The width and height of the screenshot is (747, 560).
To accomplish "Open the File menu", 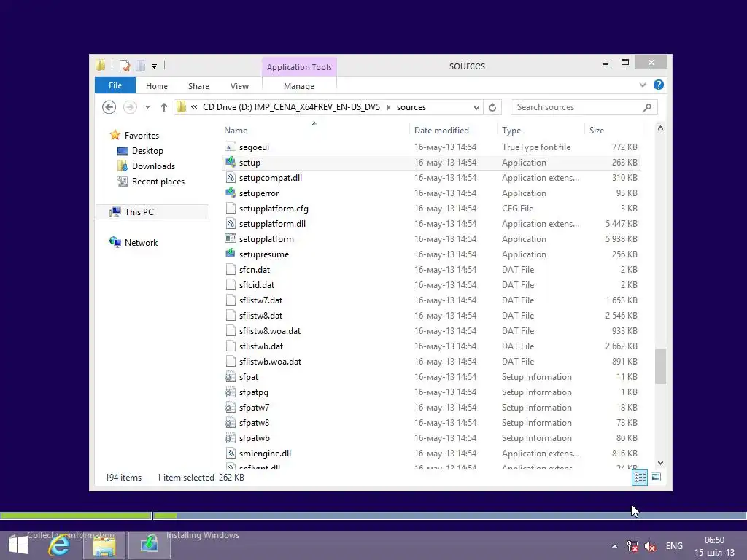I will (x=115, y=85).
